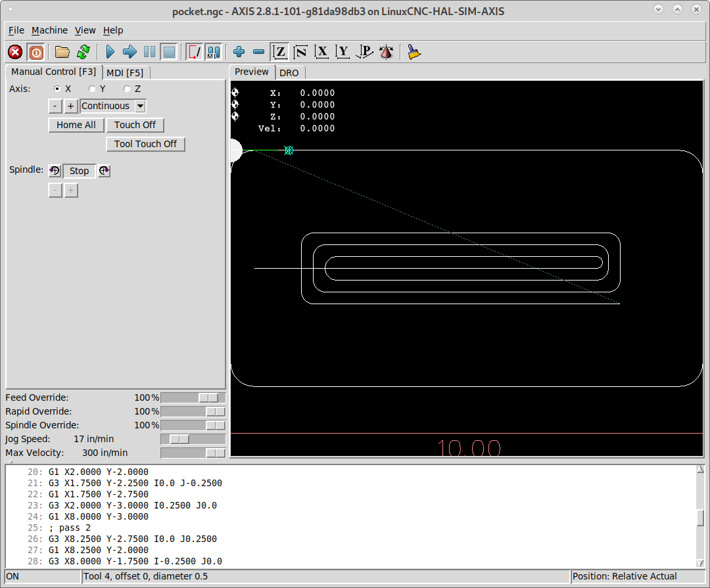Open the File menu
This screenshot has height=588, width=710.
16,30
